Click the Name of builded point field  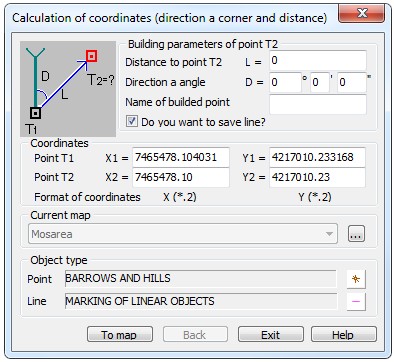click(318, 104)
